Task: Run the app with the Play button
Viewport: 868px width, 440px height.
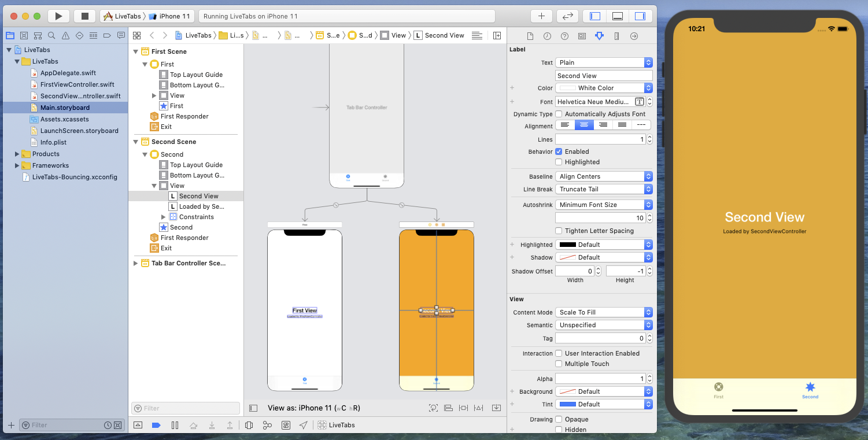Action: point(58,16)
